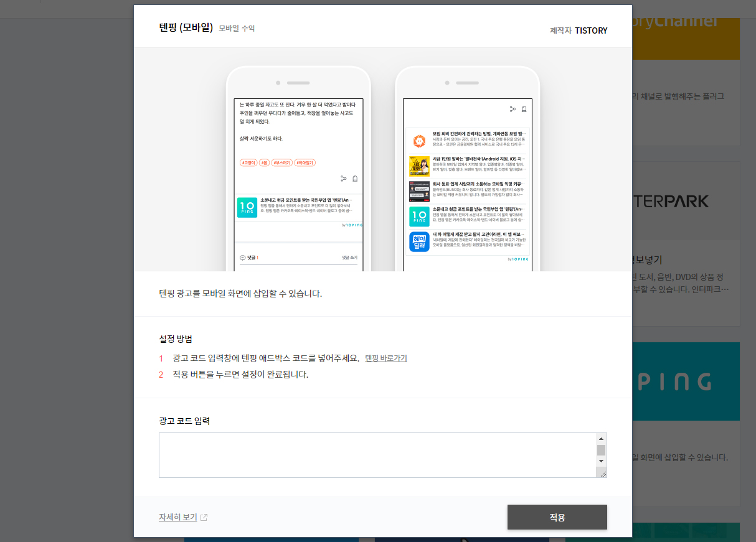Click the bell icon in right phone preview
Screen dimensions: 756x542
click(524, 109)
